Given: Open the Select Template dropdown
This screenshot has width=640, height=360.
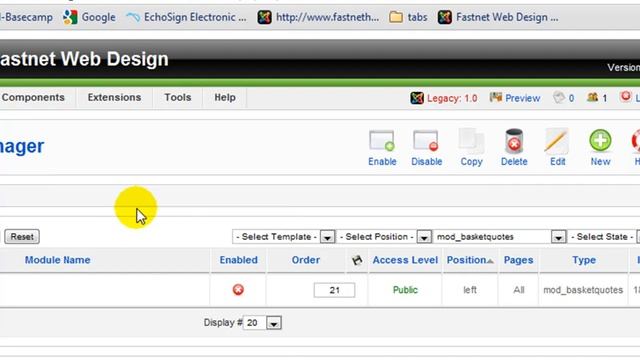Looking at the screenshot, I should (284, 237).
